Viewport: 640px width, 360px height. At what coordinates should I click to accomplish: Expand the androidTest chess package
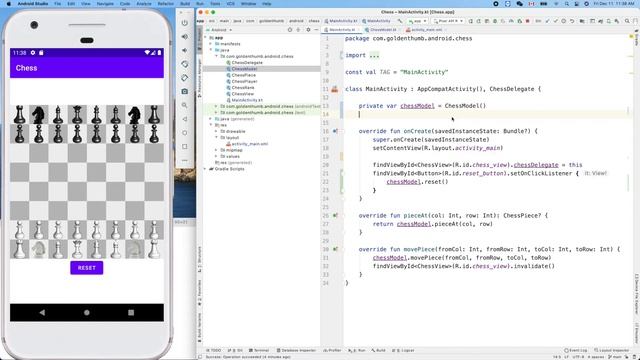click(x=216, y=106)
